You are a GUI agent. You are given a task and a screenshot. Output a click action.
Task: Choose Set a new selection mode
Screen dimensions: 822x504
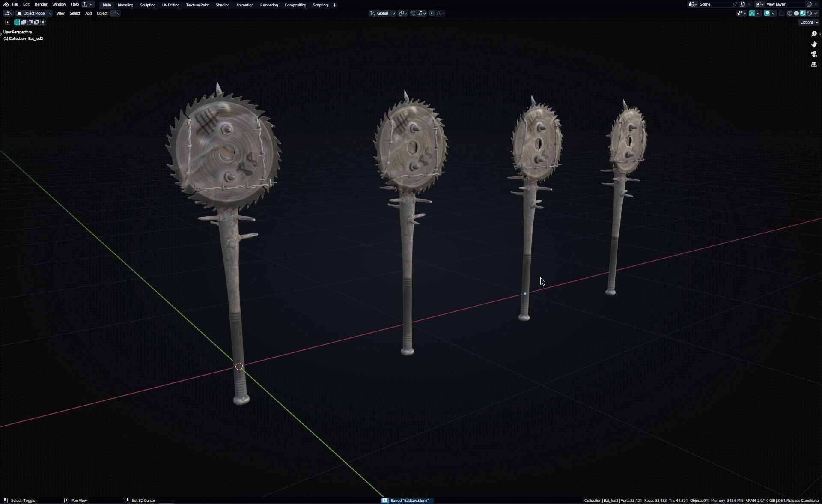click(17, 22)
